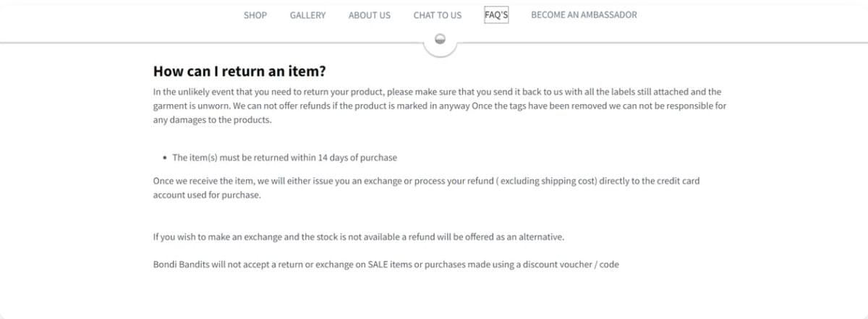Select CHAT TO US in navigation
Image resolution: width=868 pixels, height=319 pixels.
coord(437,15)
